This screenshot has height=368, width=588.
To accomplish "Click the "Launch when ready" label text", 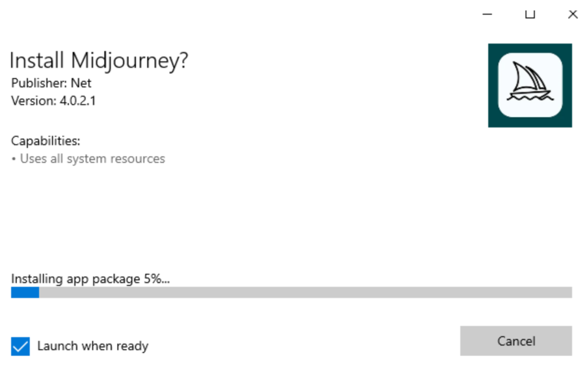I will click(92, 346).
